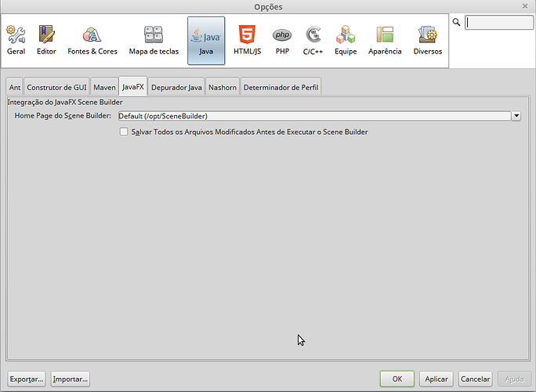Click the Importar... button

(70, 379)
